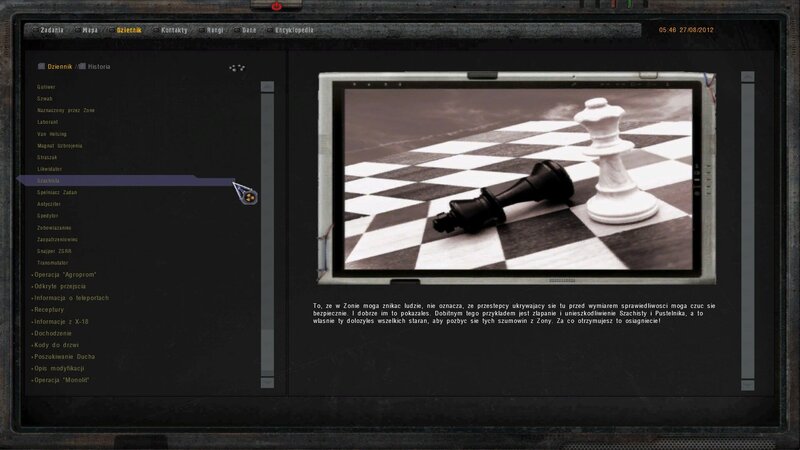Select the highlighted Szachista entry
Viewport: 800px width, 450px height.
48,180
